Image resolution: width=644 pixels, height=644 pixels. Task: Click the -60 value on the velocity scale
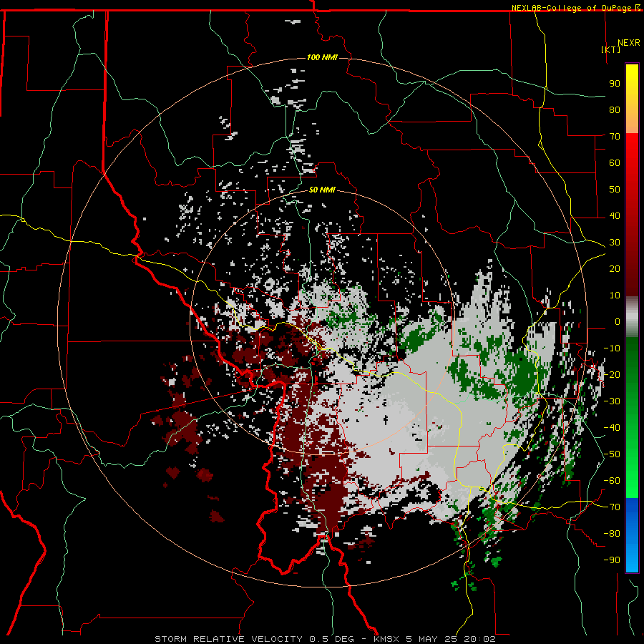[x=612, y=481]
